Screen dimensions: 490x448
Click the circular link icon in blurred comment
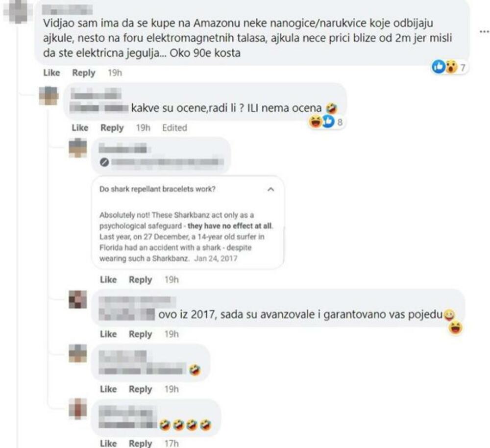(x=104, y=162)
